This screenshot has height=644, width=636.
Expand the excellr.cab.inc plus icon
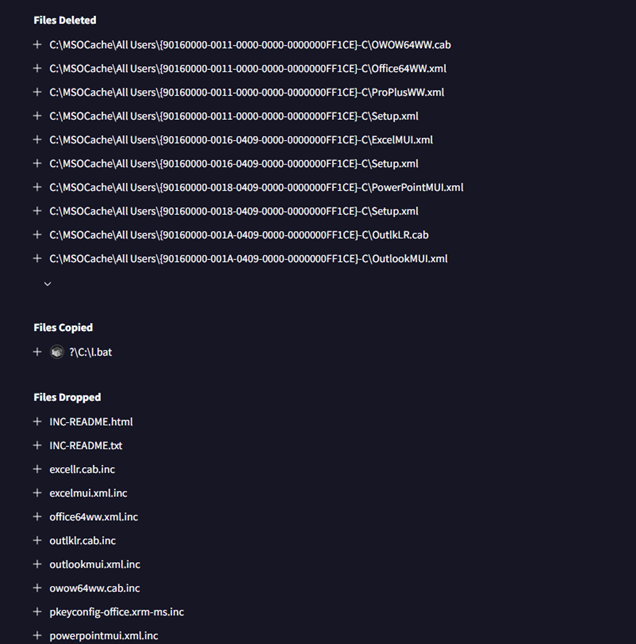(x=37, y=469)
